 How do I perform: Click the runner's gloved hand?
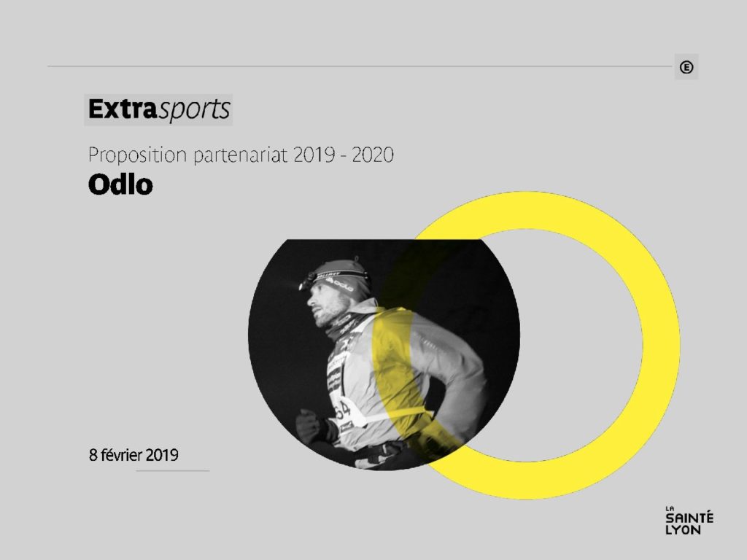point(310,426)
